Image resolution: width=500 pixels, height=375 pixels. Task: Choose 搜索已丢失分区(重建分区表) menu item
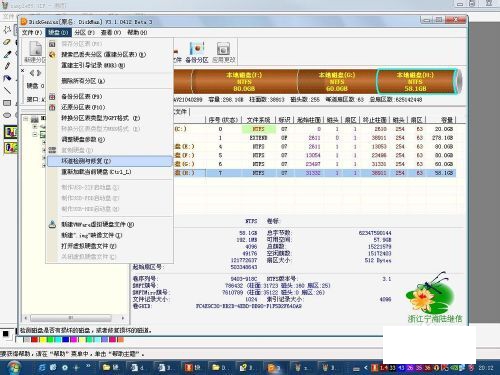tap(109, 54)
